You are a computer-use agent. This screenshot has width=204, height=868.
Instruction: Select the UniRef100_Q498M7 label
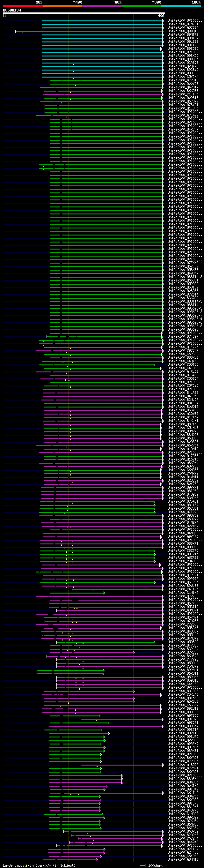[183, 273]
